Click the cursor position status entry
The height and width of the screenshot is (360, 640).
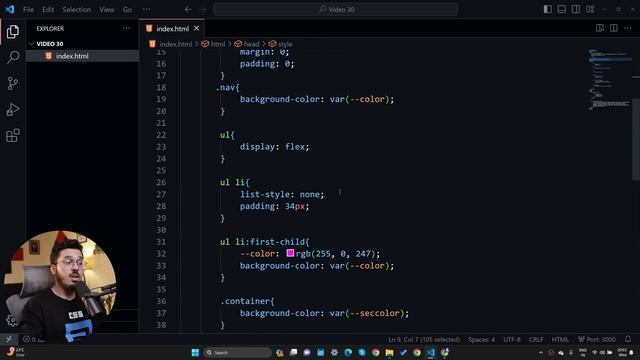(424, 340)
